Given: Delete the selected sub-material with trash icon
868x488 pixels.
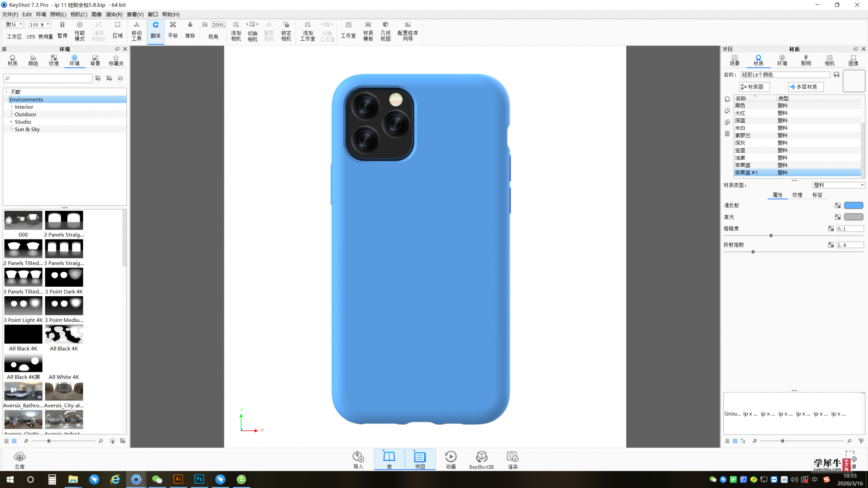Looking at the screenshot, I should 727,134.
